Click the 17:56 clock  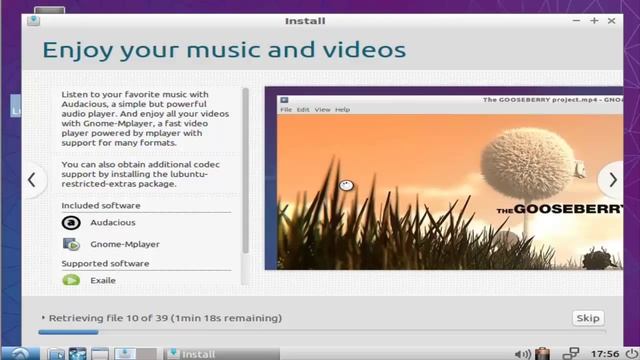[x=605, y=353]
